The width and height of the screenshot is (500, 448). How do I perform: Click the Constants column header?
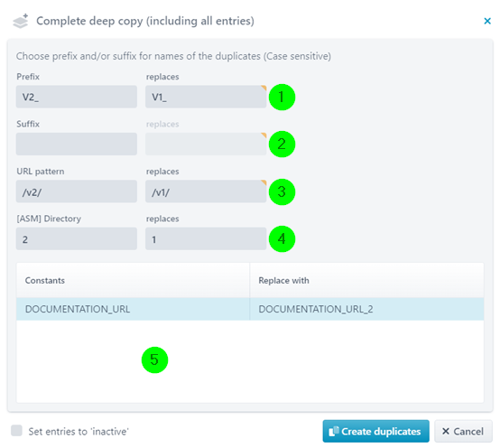click(133, 281)
